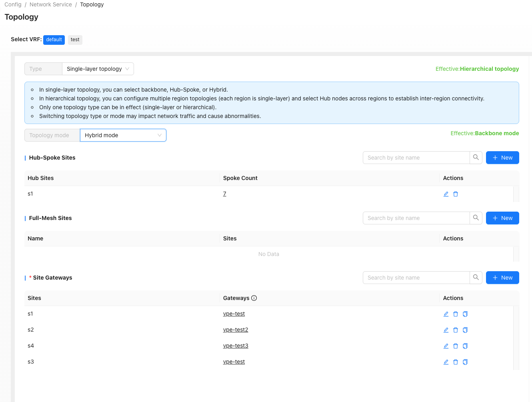Screen dimensions: 532x402
Task: Click s2 in Sites column
Action: 31,330
